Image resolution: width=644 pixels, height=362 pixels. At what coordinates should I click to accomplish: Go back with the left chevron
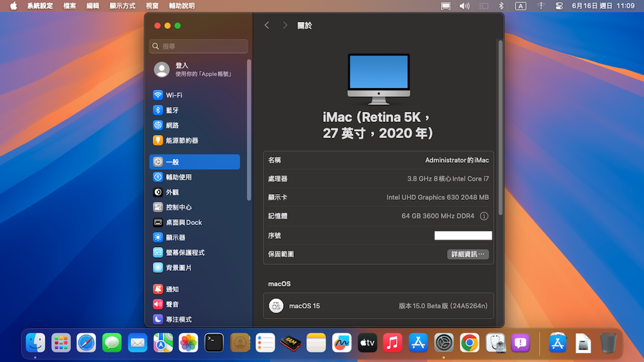tap(267, 25)
